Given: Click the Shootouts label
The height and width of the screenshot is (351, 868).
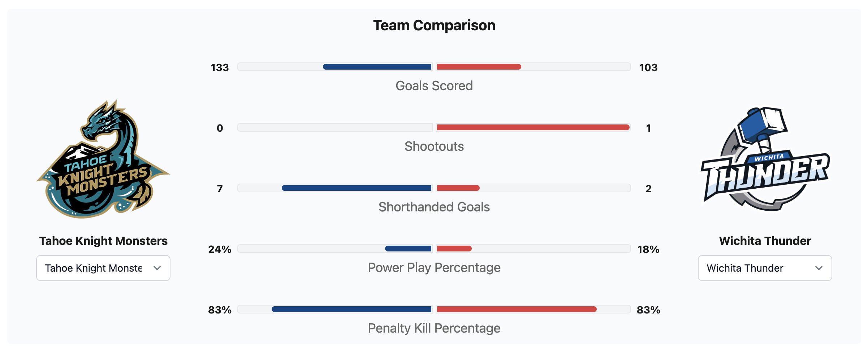Looking at the screenshot, I should (434, 146).
